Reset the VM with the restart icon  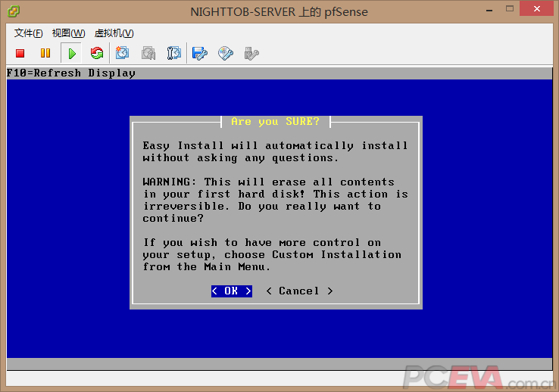tap(96, 53)
